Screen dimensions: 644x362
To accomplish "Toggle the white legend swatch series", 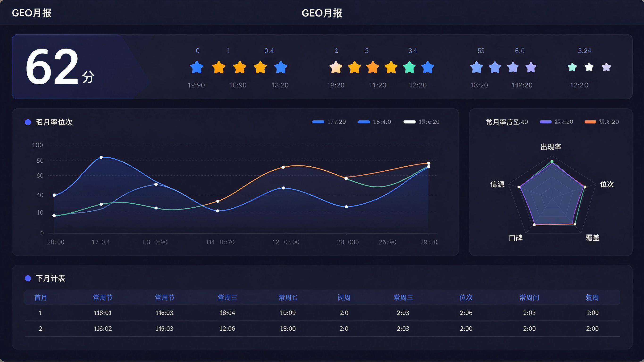I will (410, 122).
